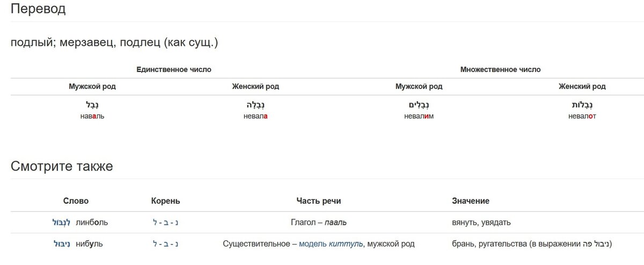Screen dimensions: 644x265
Task: Select the masculine singular form נבל
Action: [x=92, y=105]
